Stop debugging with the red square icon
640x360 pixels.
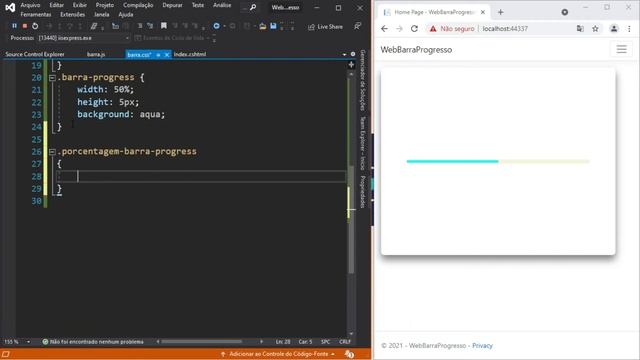(24, 26)
